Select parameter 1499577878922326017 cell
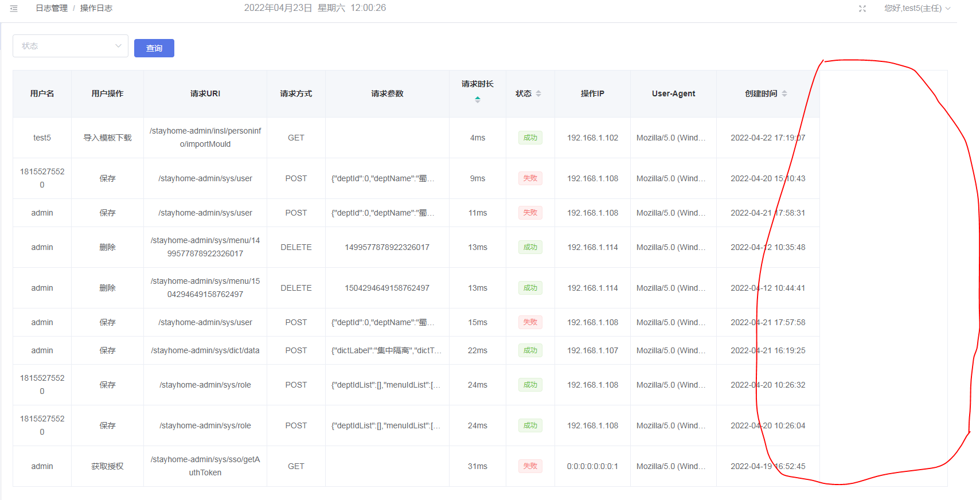Screen dimensions: 980x500 [x=387, y=247]
